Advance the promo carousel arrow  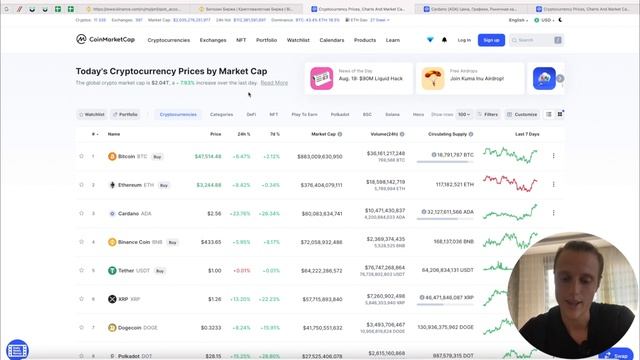click(x=560, y=78)
